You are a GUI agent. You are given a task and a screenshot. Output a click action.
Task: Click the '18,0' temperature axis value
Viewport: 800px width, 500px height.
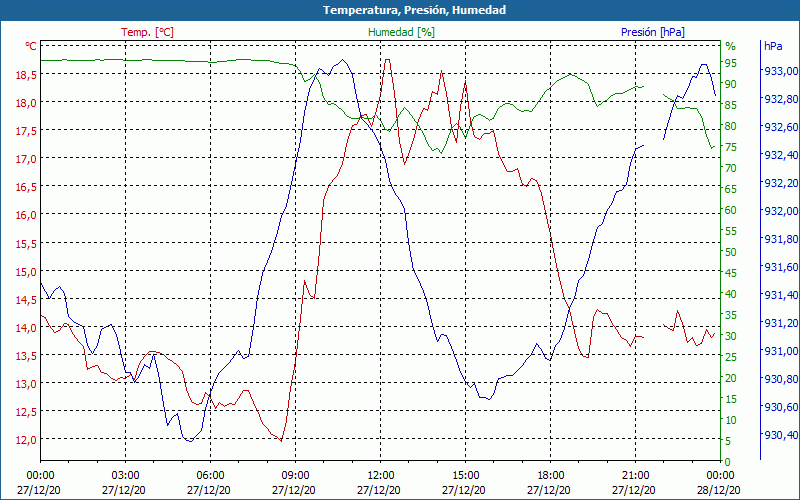click(26, 103)
